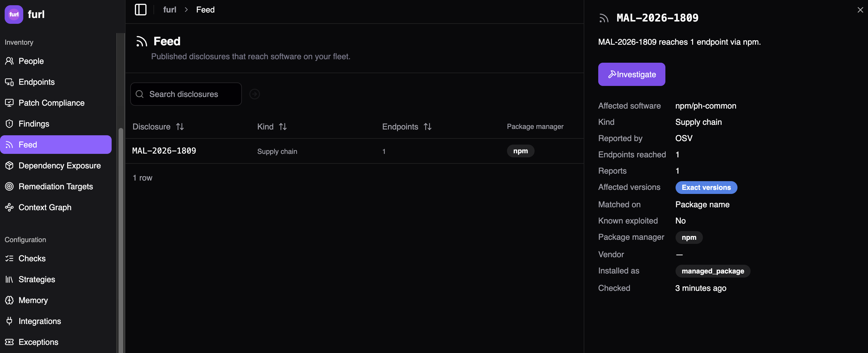Focus the Search disclosures field
The height and width of the screenshot is (353, 868).
186,94
